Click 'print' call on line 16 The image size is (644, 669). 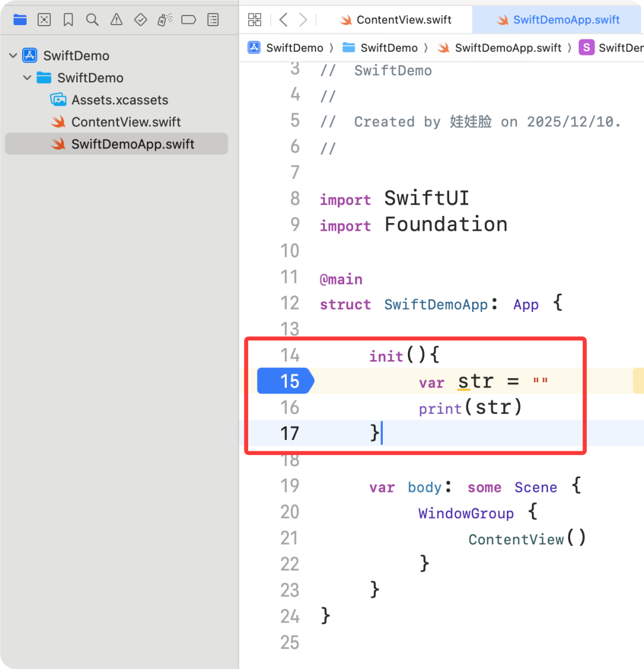440,408
